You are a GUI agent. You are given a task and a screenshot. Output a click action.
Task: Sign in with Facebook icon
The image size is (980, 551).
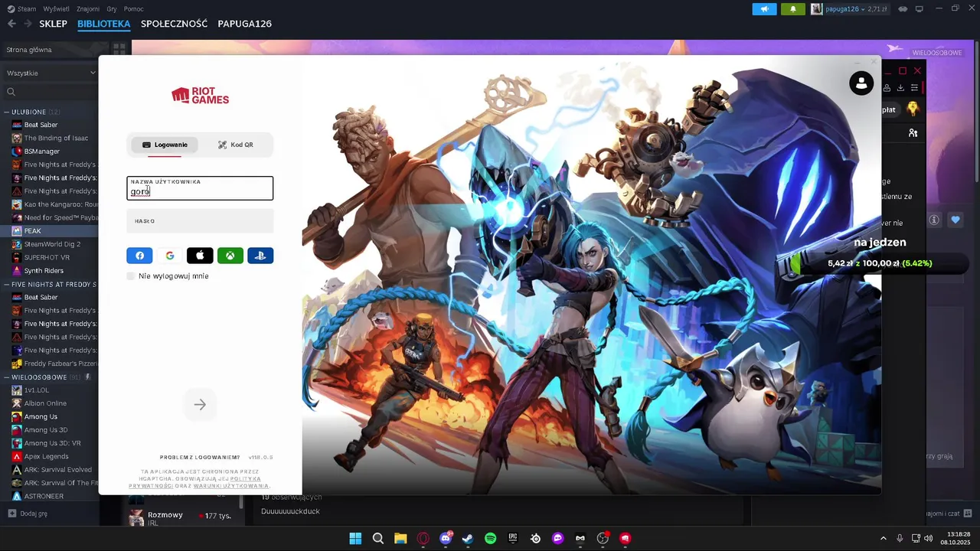coord(139,256)
